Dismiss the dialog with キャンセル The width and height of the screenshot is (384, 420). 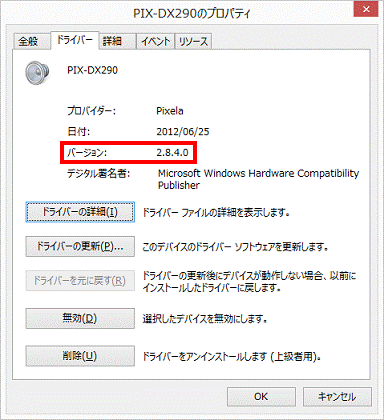point(337,397)
